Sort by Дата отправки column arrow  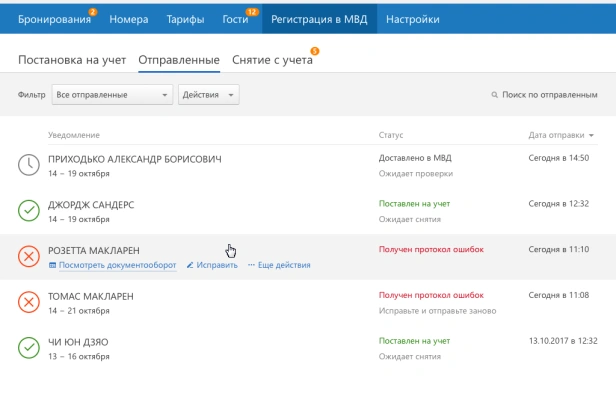pyautogui.click(x=592, y=135)
